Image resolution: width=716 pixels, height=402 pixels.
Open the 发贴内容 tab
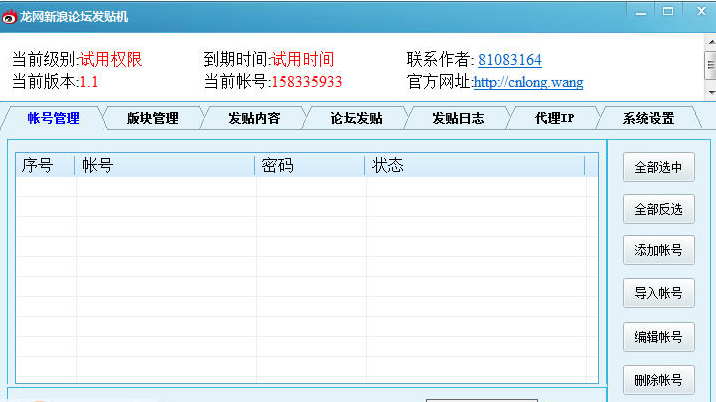(x=254, y=118)
